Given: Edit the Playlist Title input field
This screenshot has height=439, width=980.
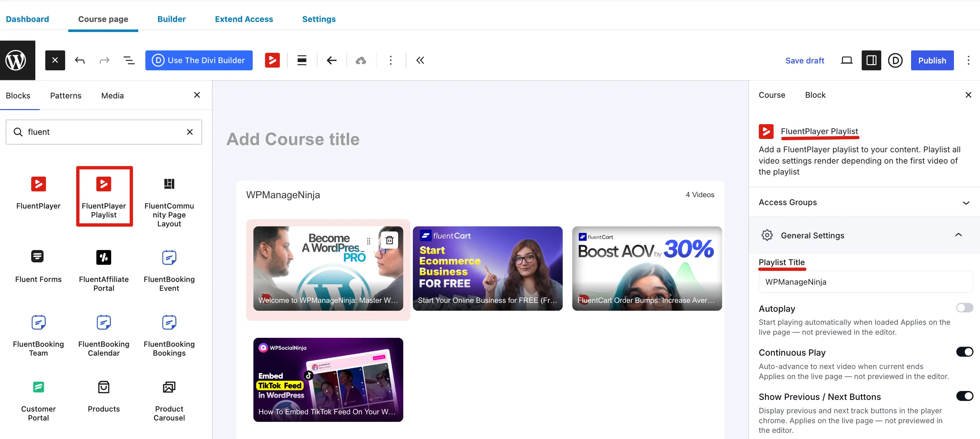Looking at the screenshot, I should [865, 282].
